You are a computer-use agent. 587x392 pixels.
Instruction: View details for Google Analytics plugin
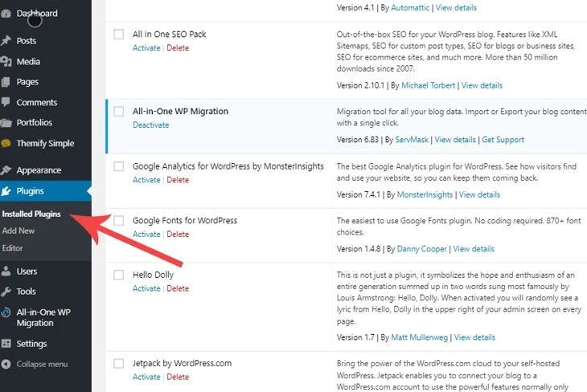[x=479, y=194]
